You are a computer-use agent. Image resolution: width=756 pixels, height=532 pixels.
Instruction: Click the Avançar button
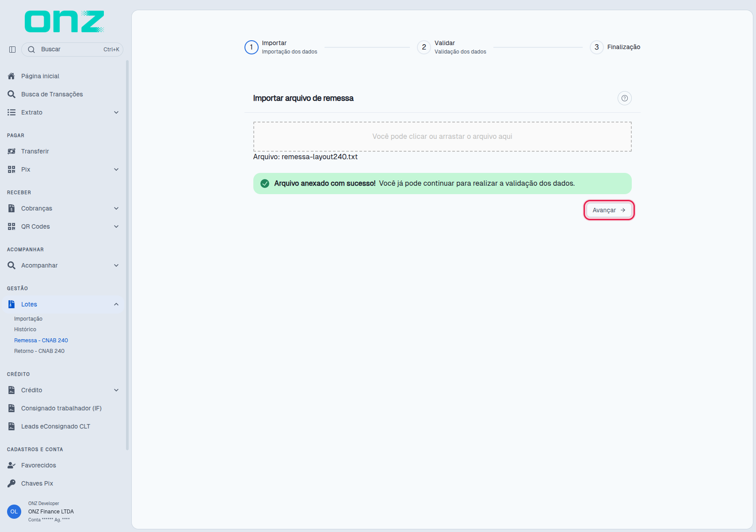[x=609, y=210]
